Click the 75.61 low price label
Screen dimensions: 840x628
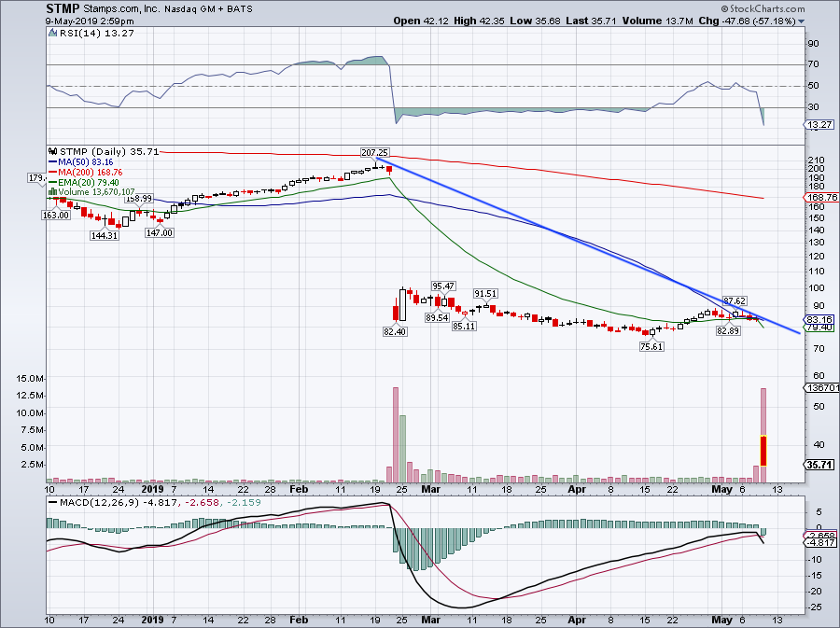coord(651,345)
